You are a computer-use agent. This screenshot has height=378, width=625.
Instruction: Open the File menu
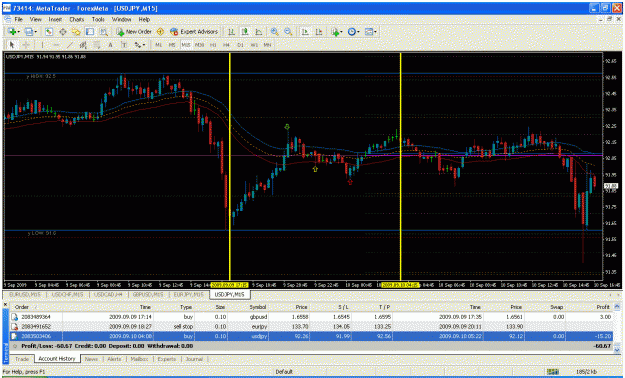click(x=18, y=19)
